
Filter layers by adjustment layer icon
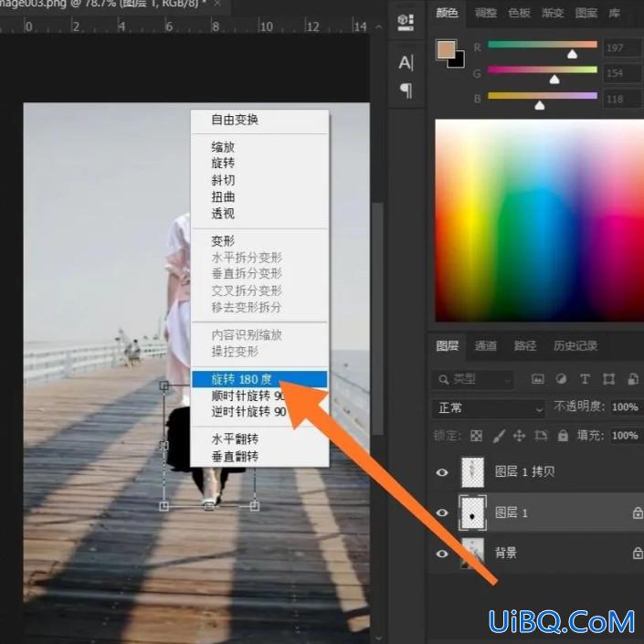(561, 379)
